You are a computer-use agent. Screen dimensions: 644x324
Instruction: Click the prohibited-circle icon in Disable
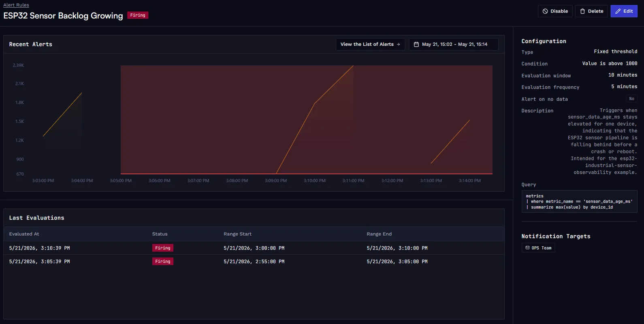(545, 11)
